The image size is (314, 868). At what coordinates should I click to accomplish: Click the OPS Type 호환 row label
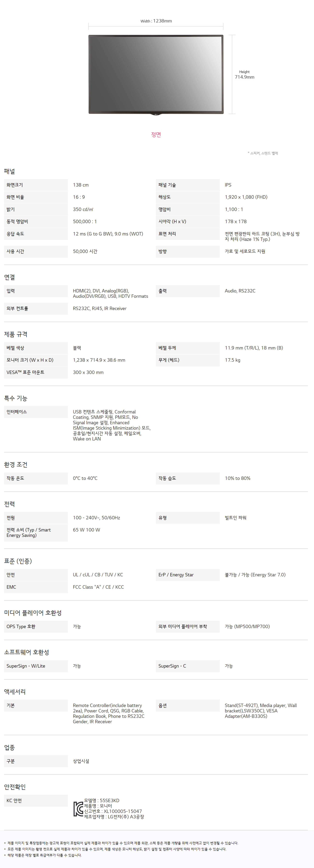21,626
